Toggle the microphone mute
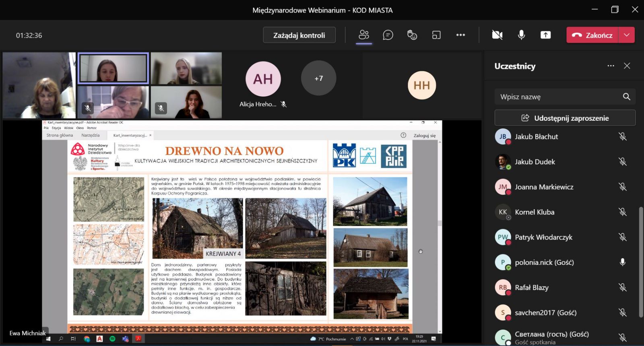 pos(521,35)
